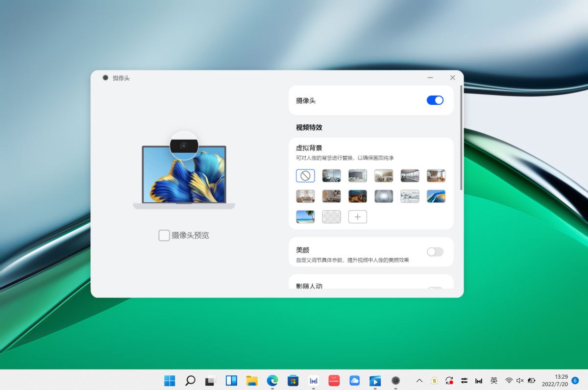Switch input method via 英 indicator

point(494,381)
